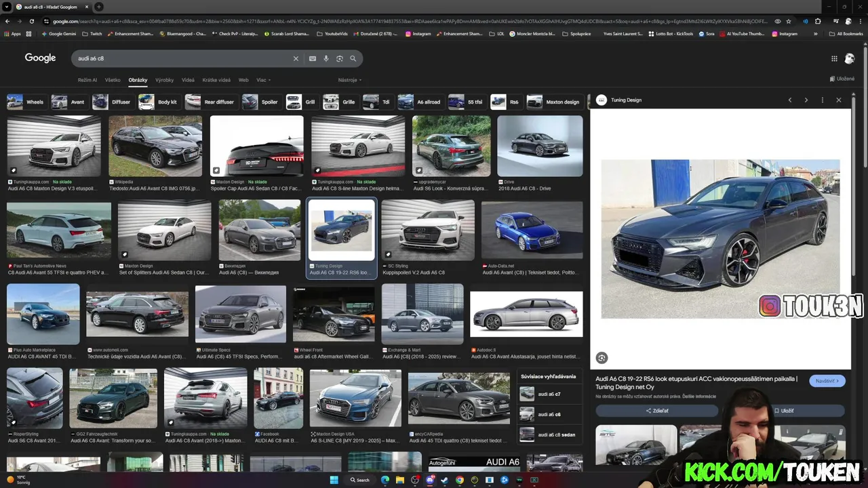Open taskbar Search box
868x488 pixels.
(x=360, y=480)
